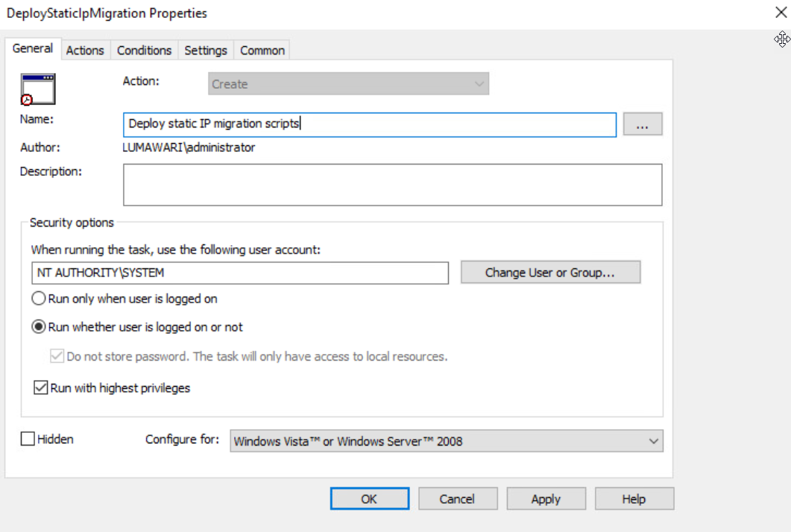
Task: Expand the Configure for dropdown
Action: 446,441
